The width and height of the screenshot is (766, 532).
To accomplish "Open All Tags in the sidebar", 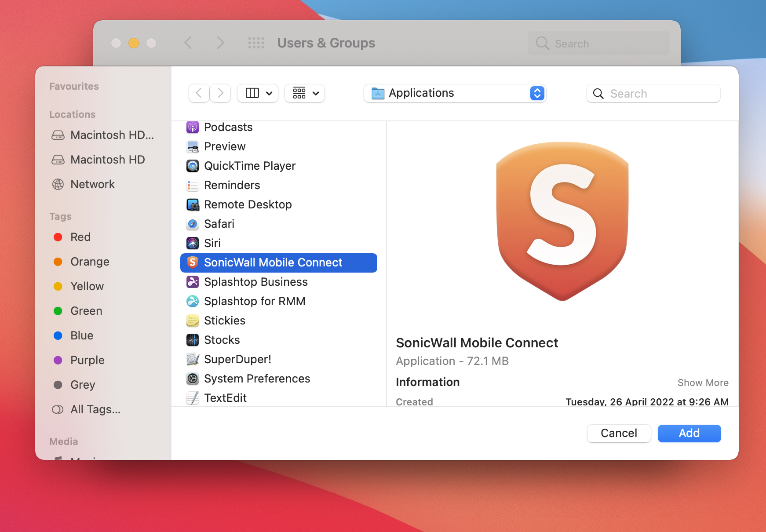I will (95, 409).
